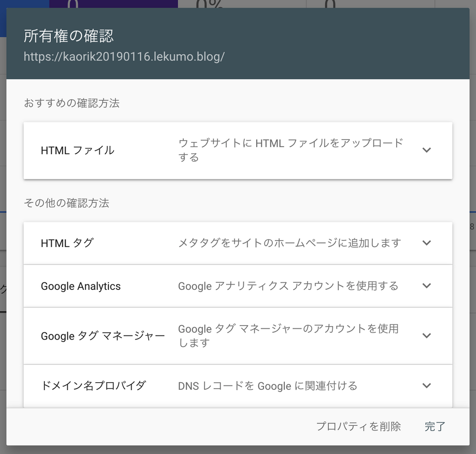Click the kaorik20190116.lekumo.blog URL in the header
This screenshot has width=476, height=454.
coord(124,57)
